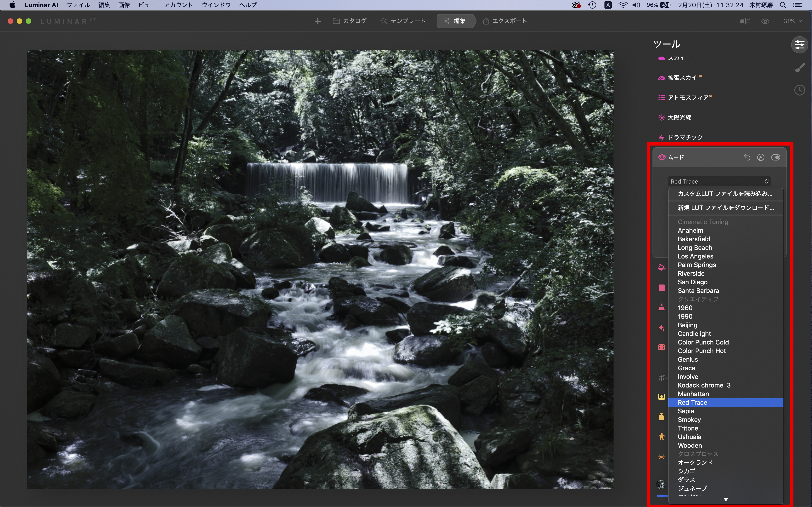This screenshot has width=812, height=507.
Task: Open the edit history clock icon
Action: pos(800,90)
